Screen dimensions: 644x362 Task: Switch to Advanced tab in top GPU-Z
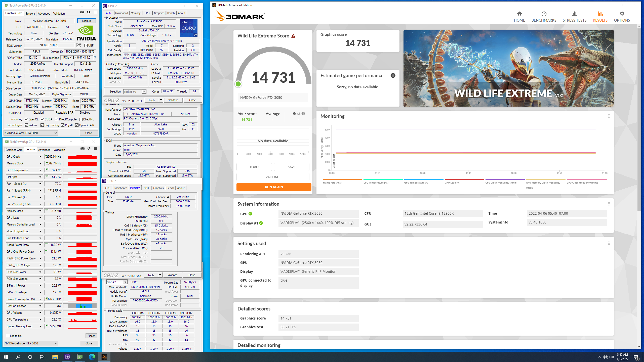44,13
